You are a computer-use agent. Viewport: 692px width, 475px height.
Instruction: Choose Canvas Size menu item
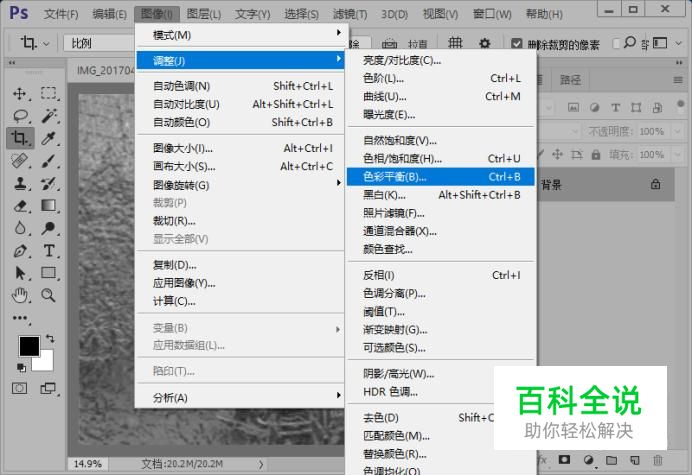[x=241, y=166]
